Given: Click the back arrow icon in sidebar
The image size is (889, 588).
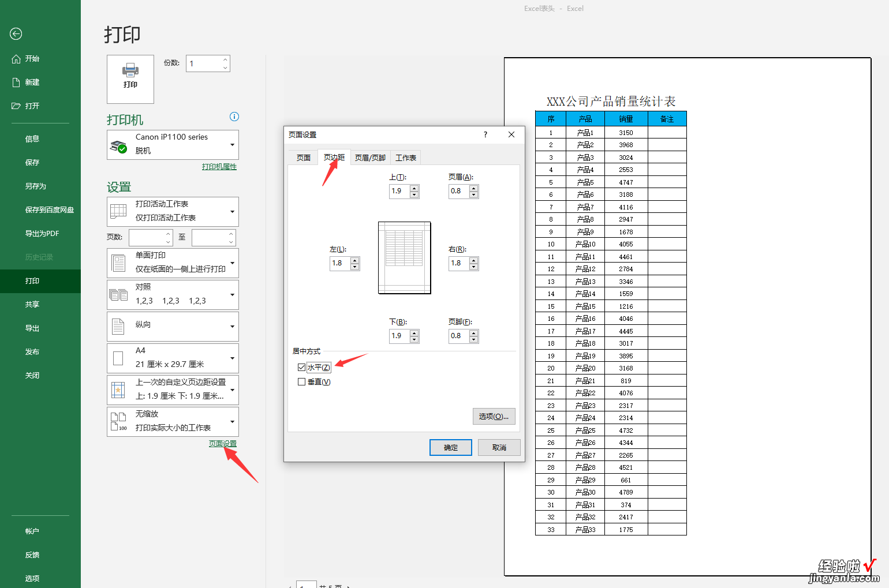Looking at the screenshot, I should click(16, 34).
